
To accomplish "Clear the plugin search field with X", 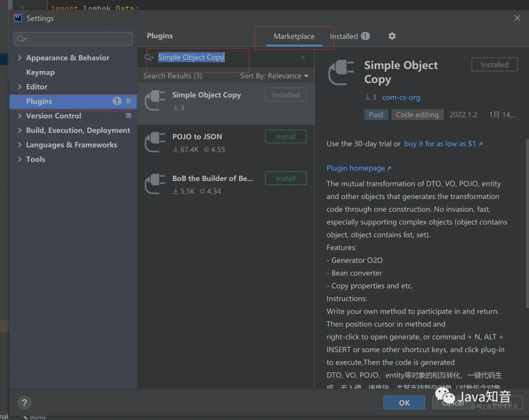I will click(x=303, y=57).
